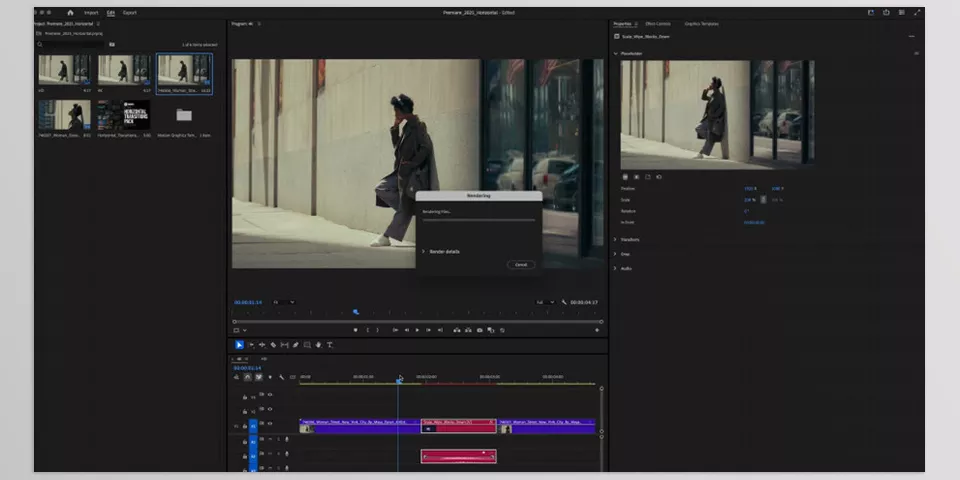Select the Track Select Forward tool

click(x=251, y=345)
